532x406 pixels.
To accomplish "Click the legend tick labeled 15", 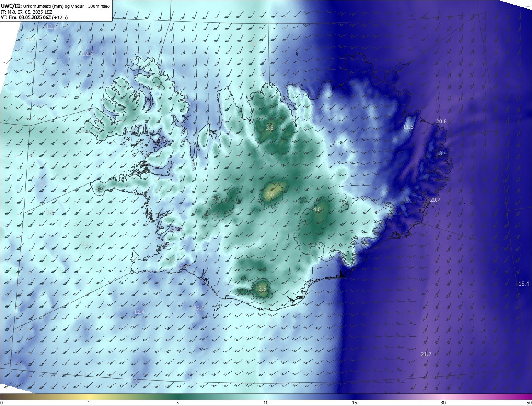I will [355, 403].
